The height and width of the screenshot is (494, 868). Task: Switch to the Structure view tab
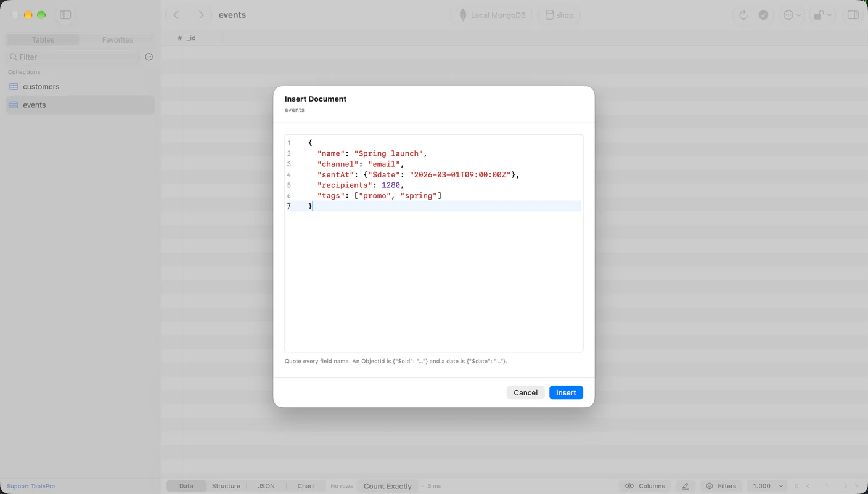(226, 486)
